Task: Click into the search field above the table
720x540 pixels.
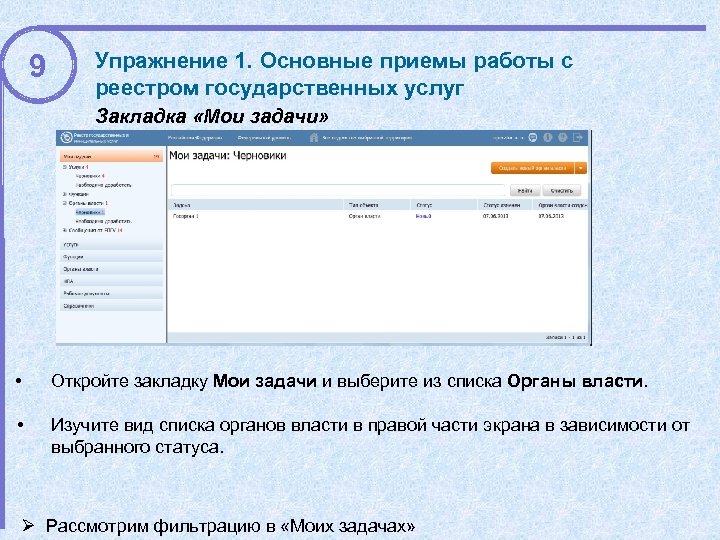Action: point(338,191)
